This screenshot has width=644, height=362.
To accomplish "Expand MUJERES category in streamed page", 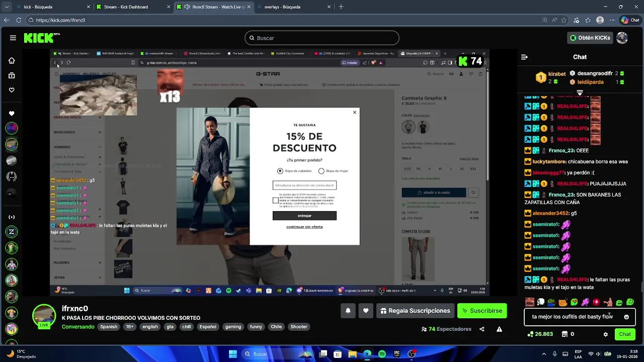I will coord(100,262).
